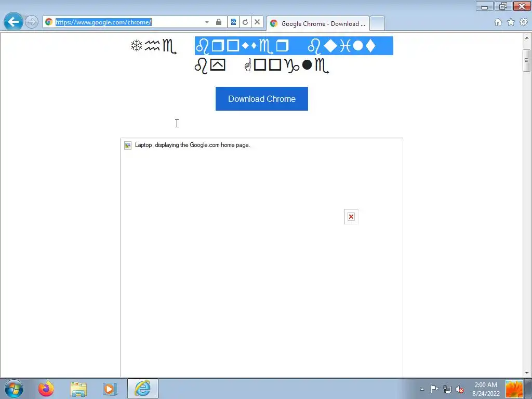Click the Download Chrome button

(262, 99)
